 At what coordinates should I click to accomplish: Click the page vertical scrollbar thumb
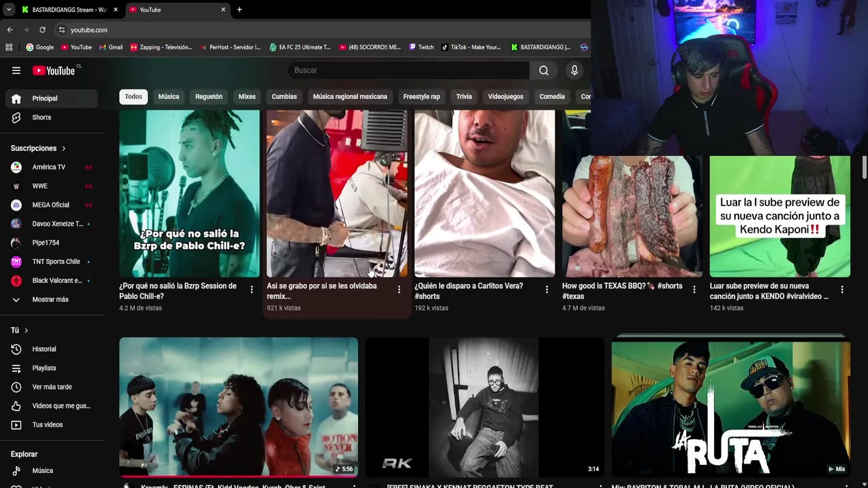864,167
